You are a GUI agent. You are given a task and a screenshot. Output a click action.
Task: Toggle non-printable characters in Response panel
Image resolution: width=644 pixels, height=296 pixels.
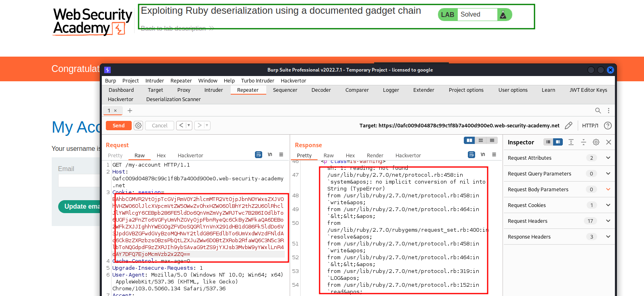(482, 154)
